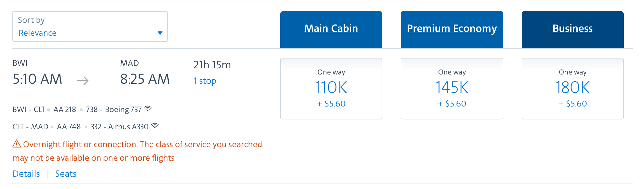The height and width of the screenshot is (189, 644).
Task: Click the Wi-Fi icon beside Boeing 737
Action: tap(148, 109)
